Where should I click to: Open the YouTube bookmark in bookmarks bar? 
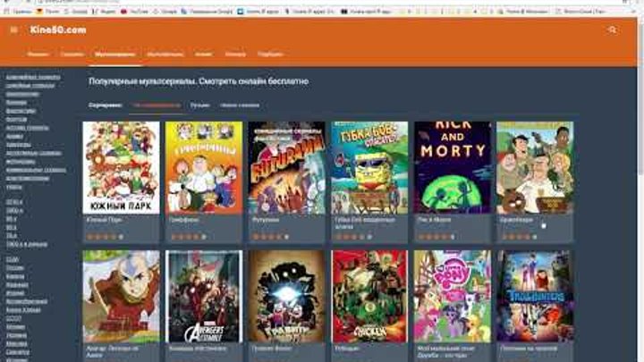coord(135,13)
